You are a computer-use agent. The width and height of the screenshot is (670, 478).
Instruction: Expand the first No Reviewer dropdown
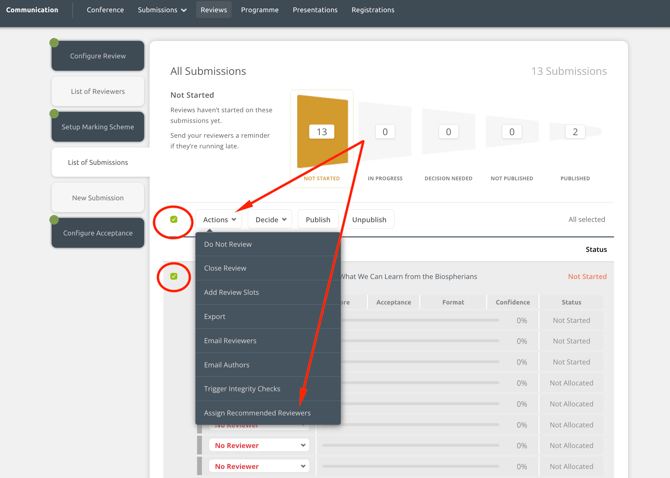(259, 445)
